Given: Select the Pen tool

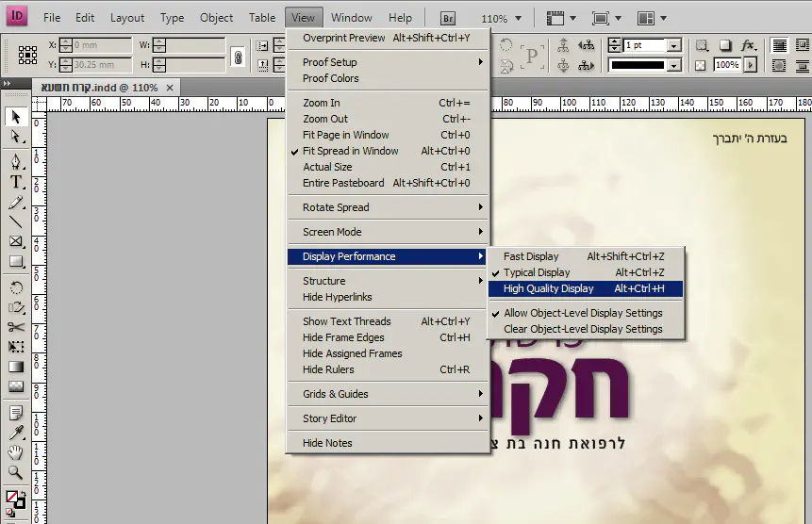Looking at the screenshot, I should coord(16,161).
